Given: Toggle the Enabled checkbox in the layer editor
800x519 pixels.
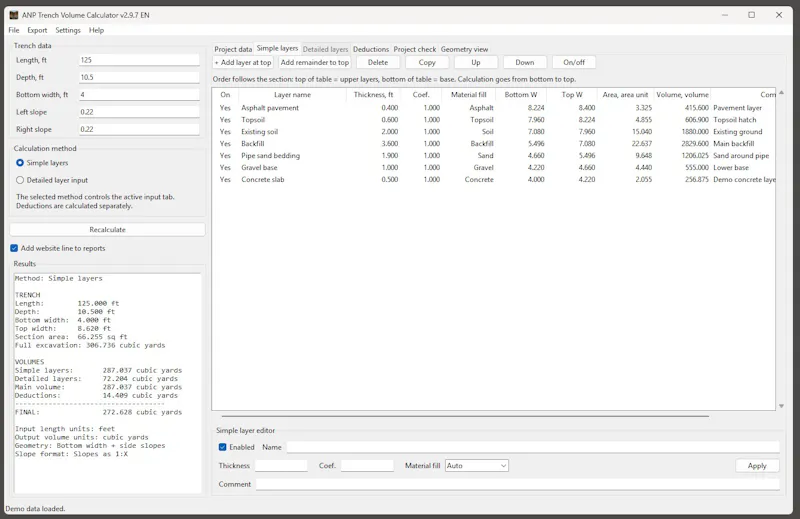Looking at the screenshot, I should click(x=222, y=447).
